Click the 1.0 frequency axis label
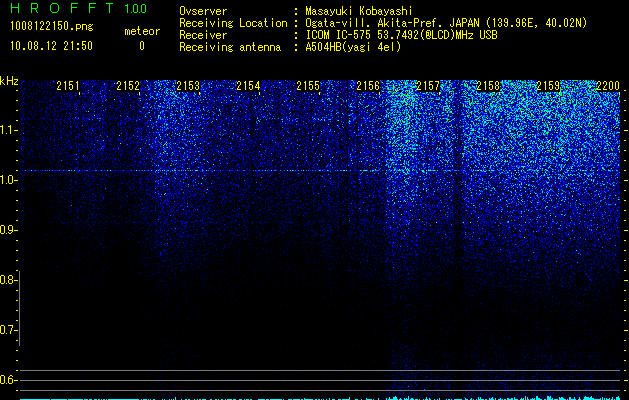Screen dimensions: 629x400 (x=7, y=180)
